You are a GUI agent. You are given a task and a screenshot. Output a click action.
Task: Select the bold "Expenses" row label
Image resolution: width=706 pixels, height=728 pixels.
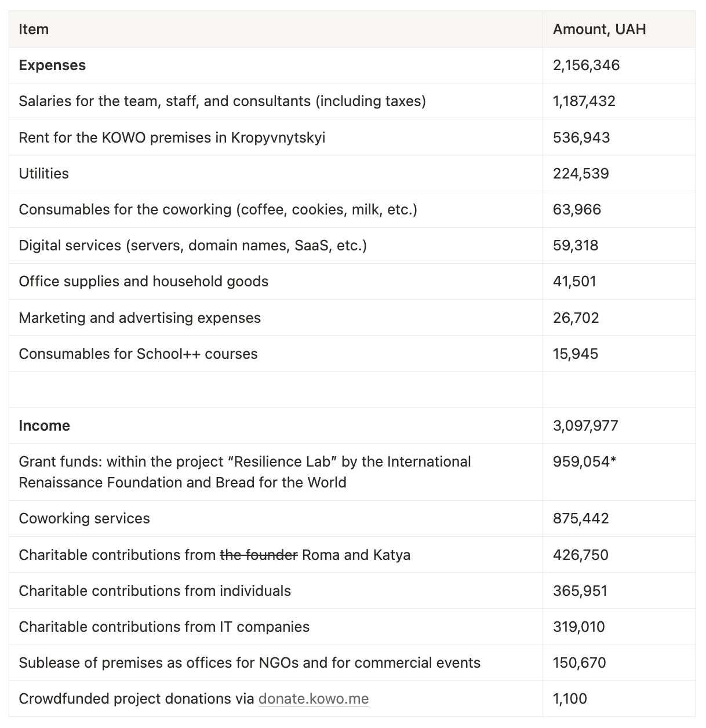click(52, 65)
